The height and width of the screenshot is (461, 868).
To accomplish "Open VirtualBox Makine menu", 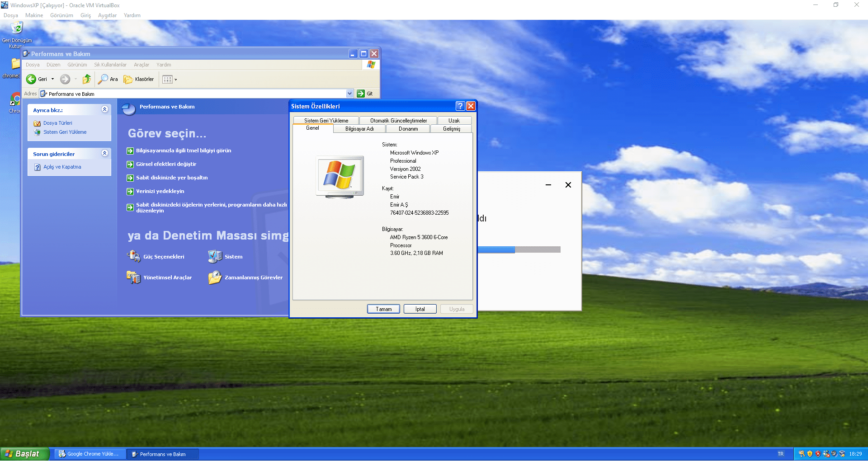I will (x=34, y=15).
